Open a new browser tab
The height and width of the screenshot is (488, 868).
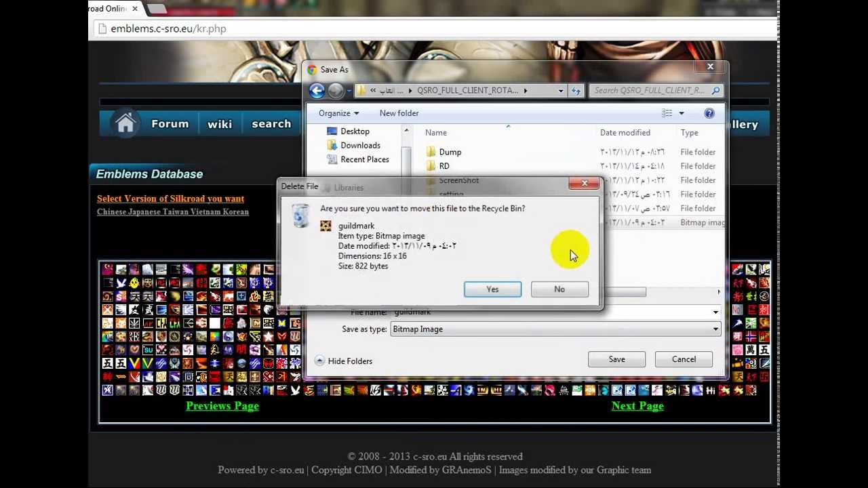click(x=157, y=9)
